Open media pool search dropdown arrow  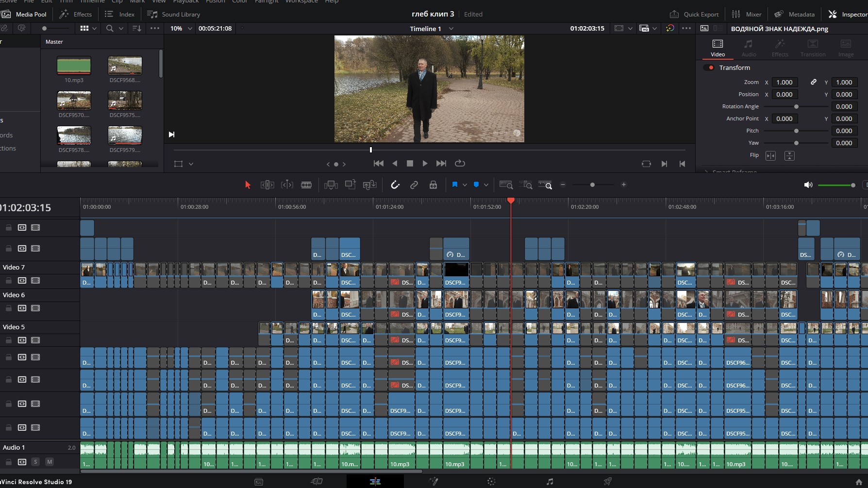(121, 28)
